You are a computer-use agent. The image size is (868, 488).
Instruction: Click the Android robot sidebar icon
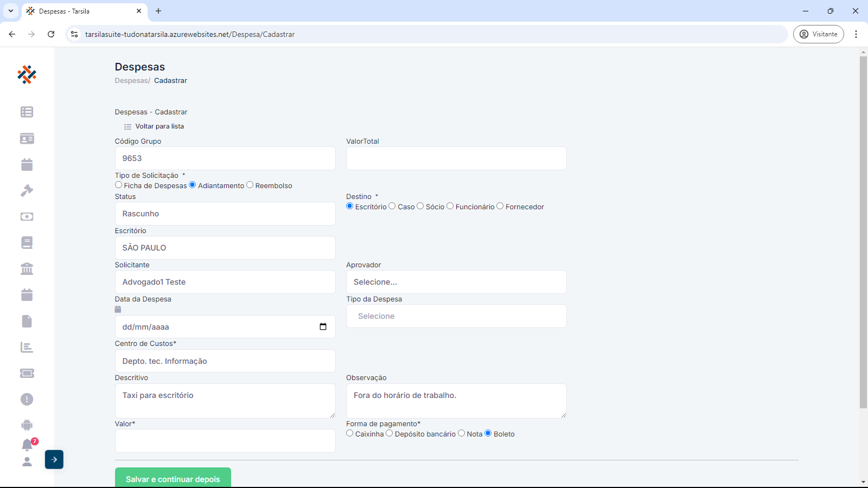coord(27,425)
